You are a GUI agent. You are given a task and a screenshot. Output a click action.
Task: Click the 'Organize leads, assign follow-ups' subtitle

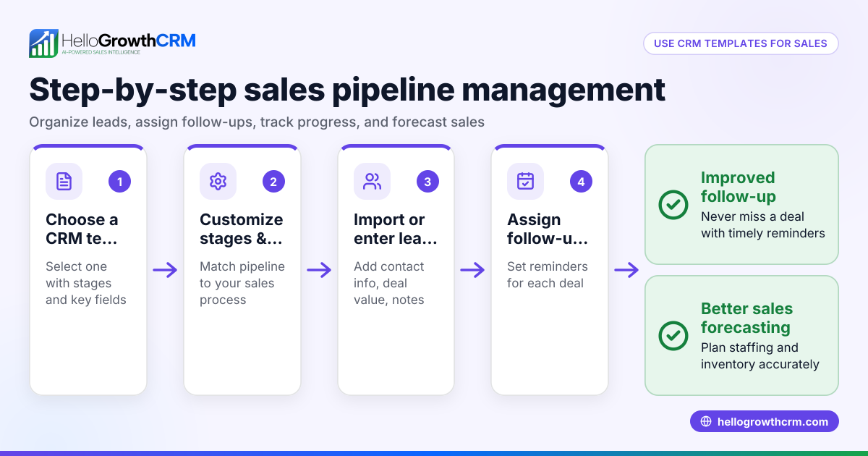click(x=257, y=122)
